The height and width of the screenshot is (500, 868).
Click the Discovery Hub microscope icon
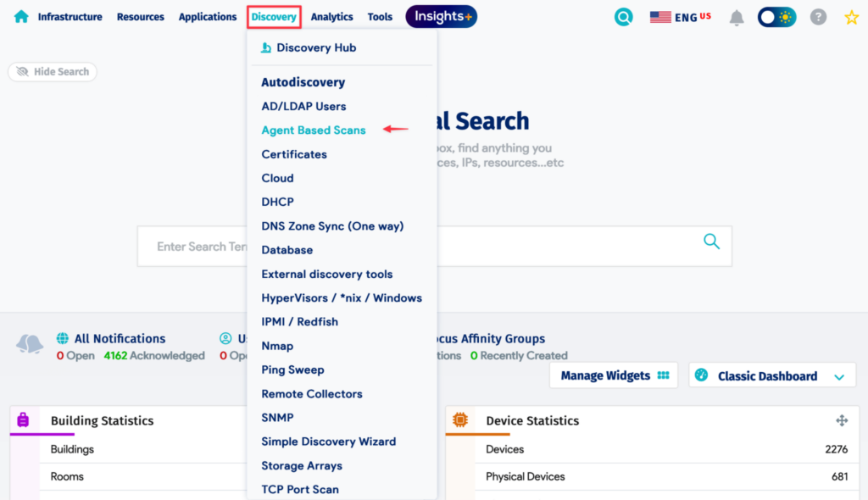266,47
